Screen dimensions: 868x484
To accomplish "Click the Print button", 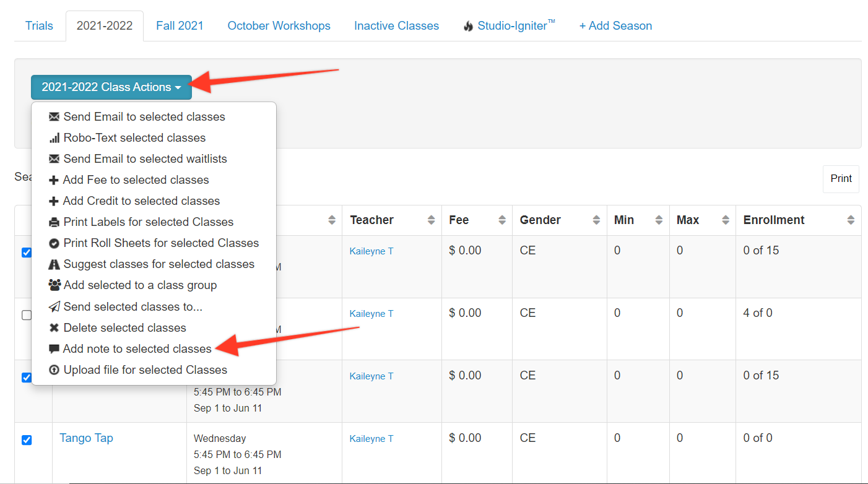I will coord(841,179).
